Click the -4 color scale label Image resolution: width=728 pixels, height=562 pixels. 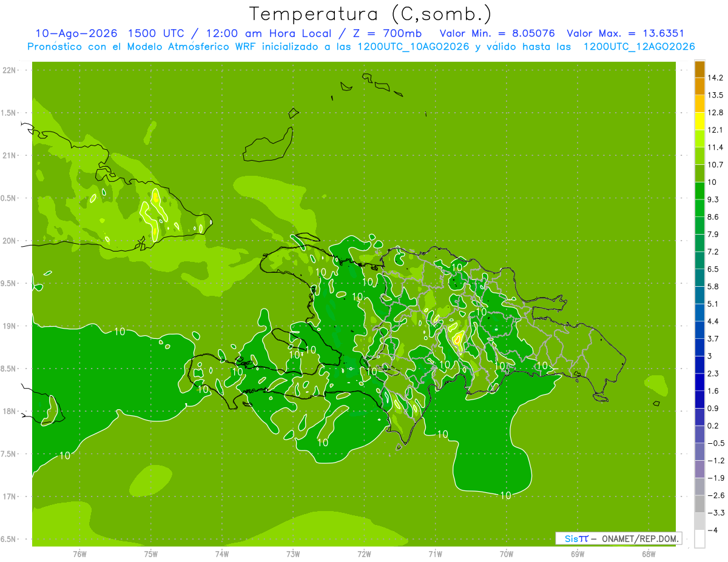tap(713, 530)
